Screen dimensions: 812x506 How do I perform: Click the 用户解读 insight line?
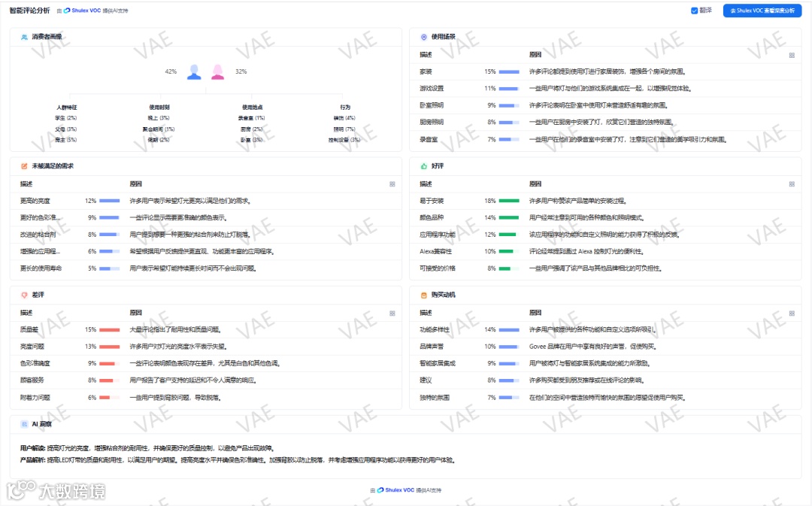(147, 449)
